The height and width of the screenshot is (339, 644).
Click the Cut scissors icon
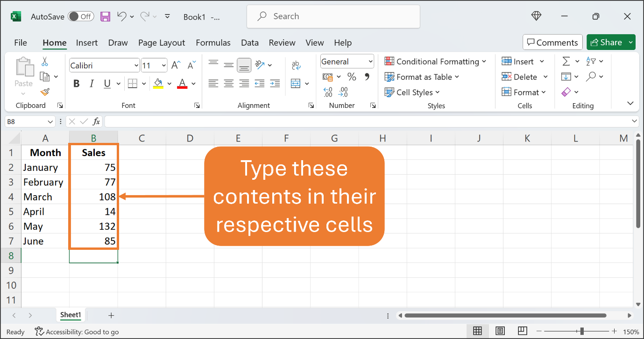click(x=45, y=62)
